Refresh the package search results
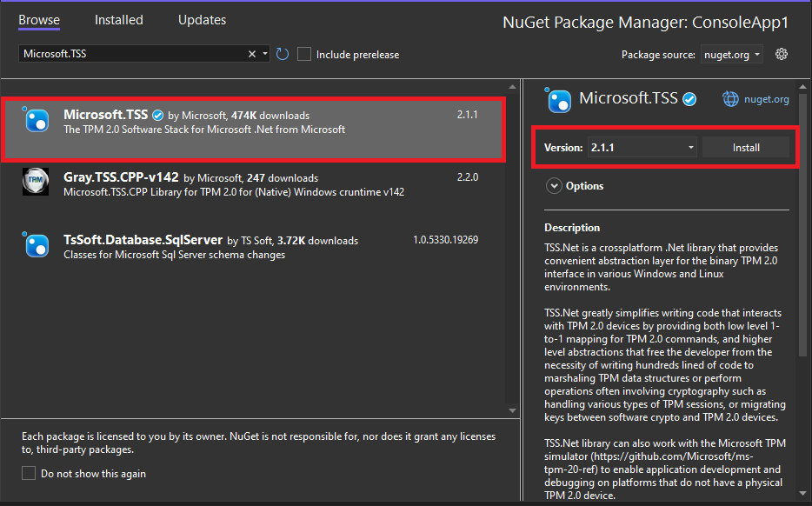 [283, 54]
